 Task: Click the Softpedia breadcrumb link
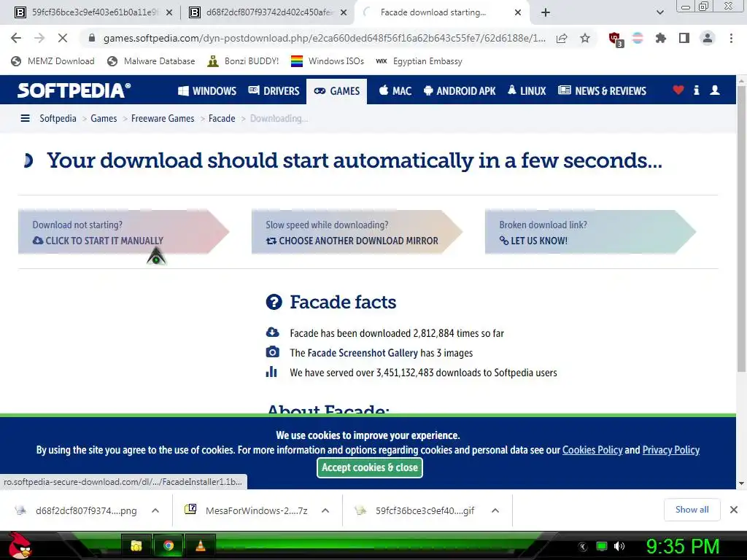pyautogui.click(x=58, y=118)
